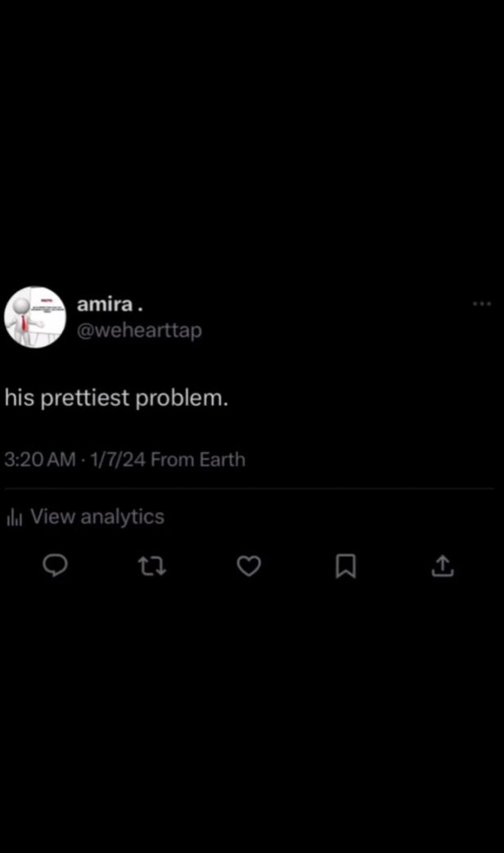This screenshot has width=504, height=853.
Task: Tap the share upload arrow icon
Action: coord(442,565)
